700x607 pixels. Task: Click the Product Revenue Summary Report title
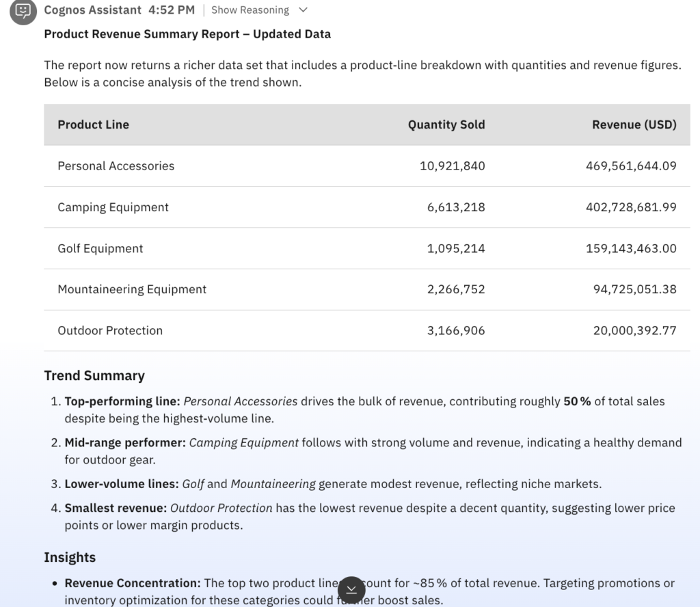pyautogui.click(x=187, y=34)
